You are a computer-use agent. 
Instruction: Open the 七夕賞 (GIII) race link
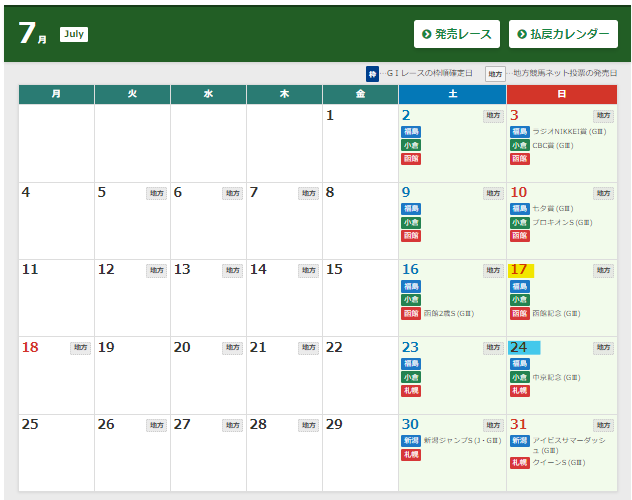pos(553,209)
